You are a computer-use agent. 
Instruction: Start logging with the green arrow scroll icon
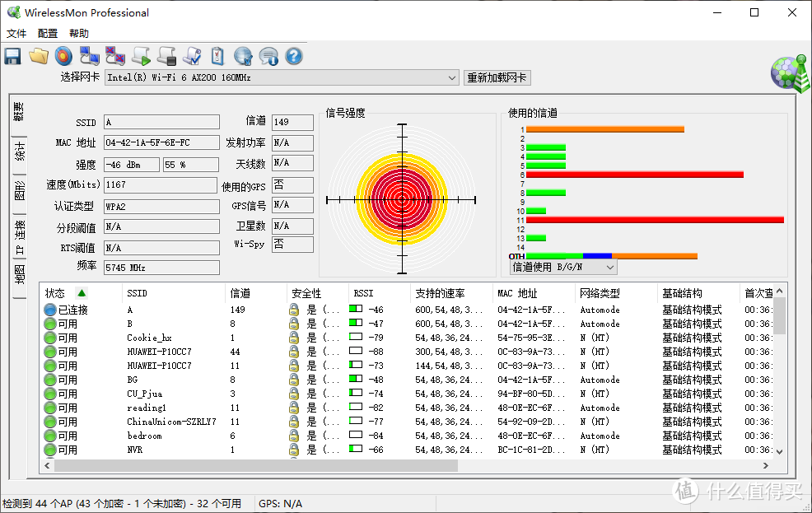click(140, 55)
